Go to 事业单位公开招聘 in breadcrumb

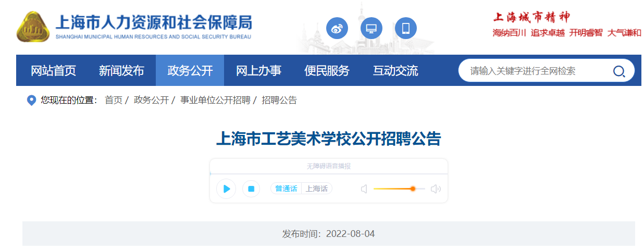(215, 100)
